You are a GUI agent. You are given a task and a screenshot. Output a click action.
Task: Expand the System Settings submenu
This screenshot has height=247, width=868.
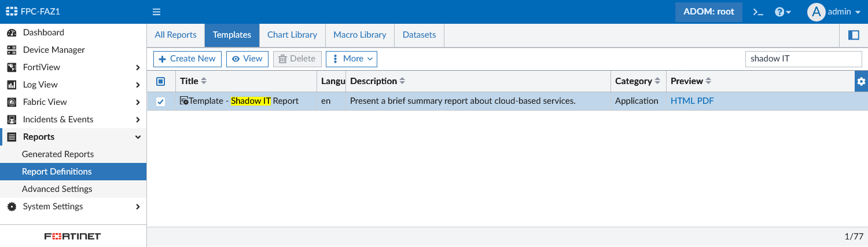(138, 206)
